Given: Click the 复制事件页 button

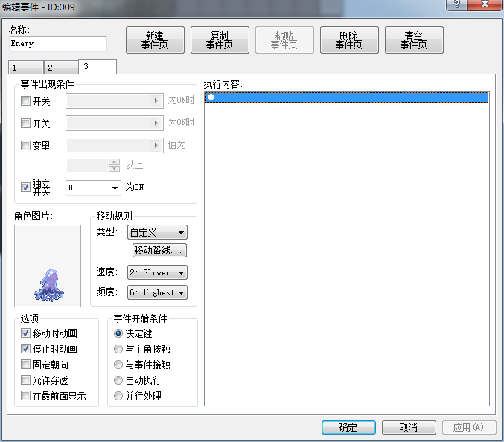Looking at the screenshot, I should (220, 40).
